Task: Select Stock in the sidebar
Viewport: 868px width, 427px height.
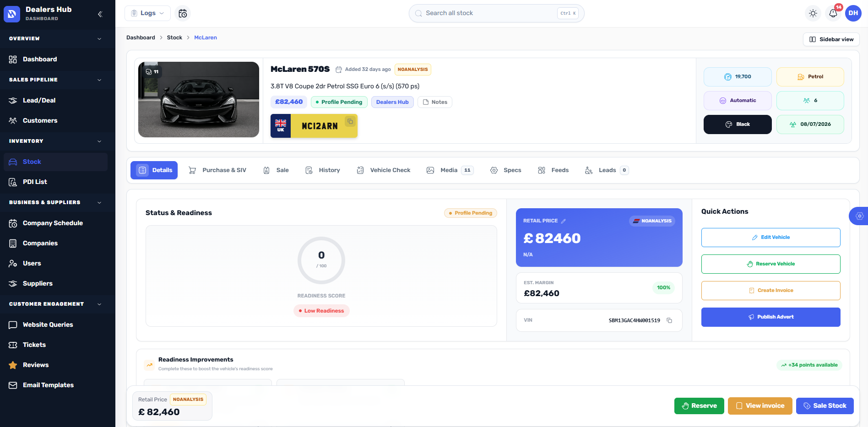Action: [x=56, y=162]
